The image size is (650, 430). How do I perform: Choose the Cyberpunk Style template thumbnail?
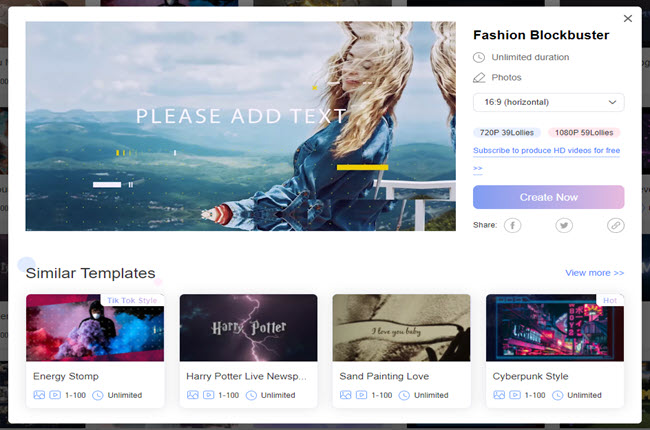(x=554, y=327)
